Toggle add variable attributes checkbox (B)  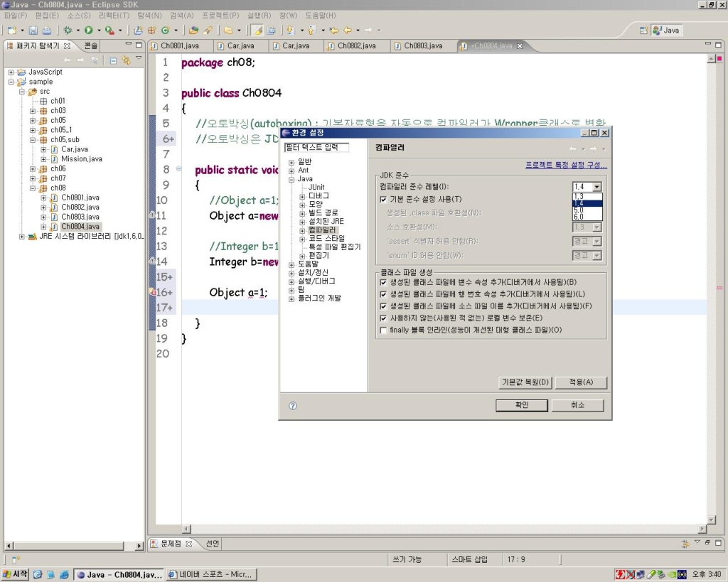click(383, 282)
